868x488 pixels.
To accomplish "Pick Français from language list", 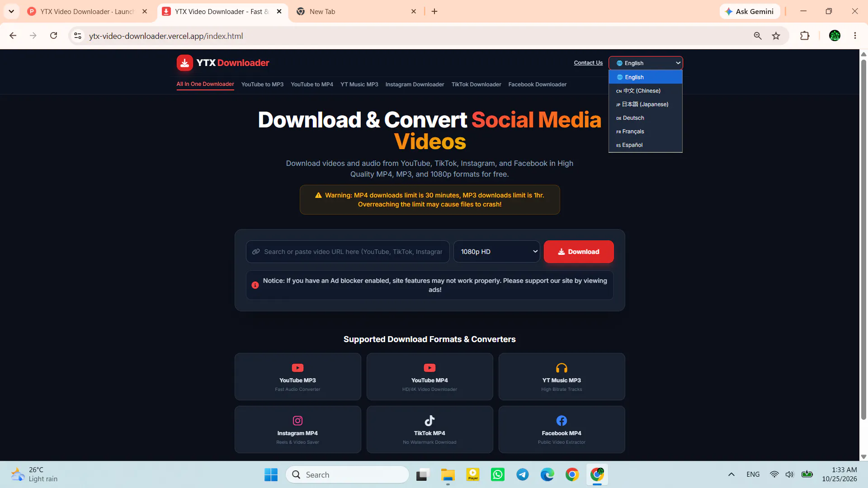I will click(x=646, y=131).
